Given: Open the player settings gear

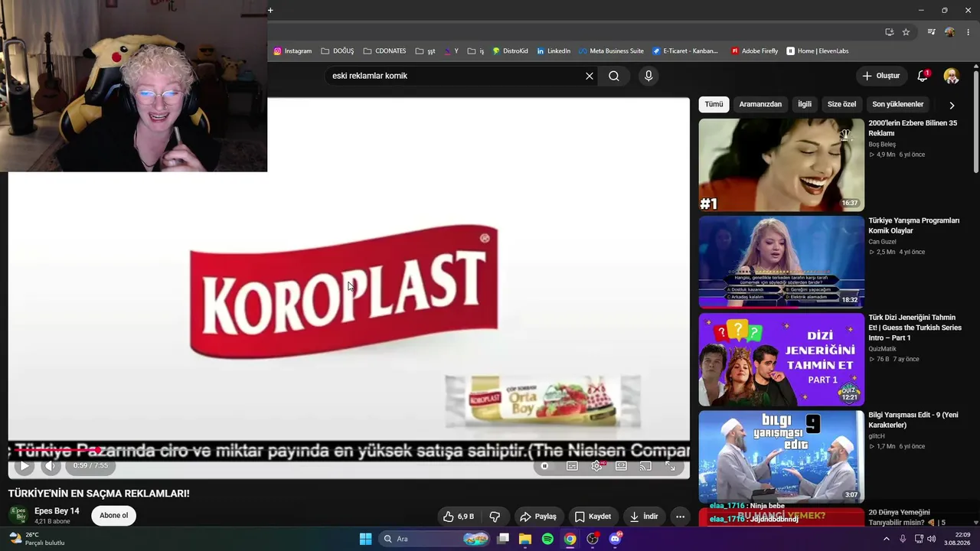Looking at the screenshot, I should (x=596, y=466).
